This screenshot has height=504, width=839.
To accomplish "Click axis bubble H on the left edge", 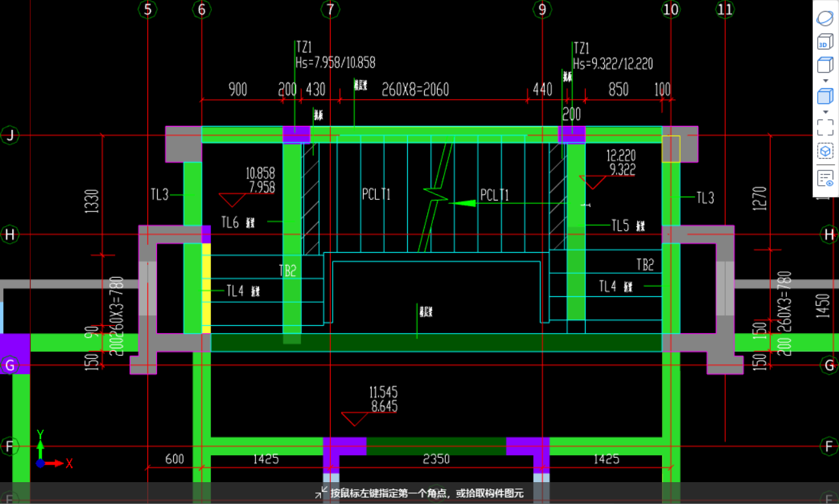I will (x=10, y=235).
